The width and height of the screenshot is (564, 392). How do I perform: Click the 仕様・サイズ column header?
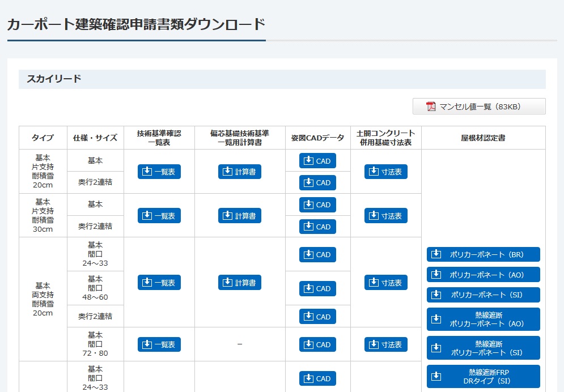[95, 138]
